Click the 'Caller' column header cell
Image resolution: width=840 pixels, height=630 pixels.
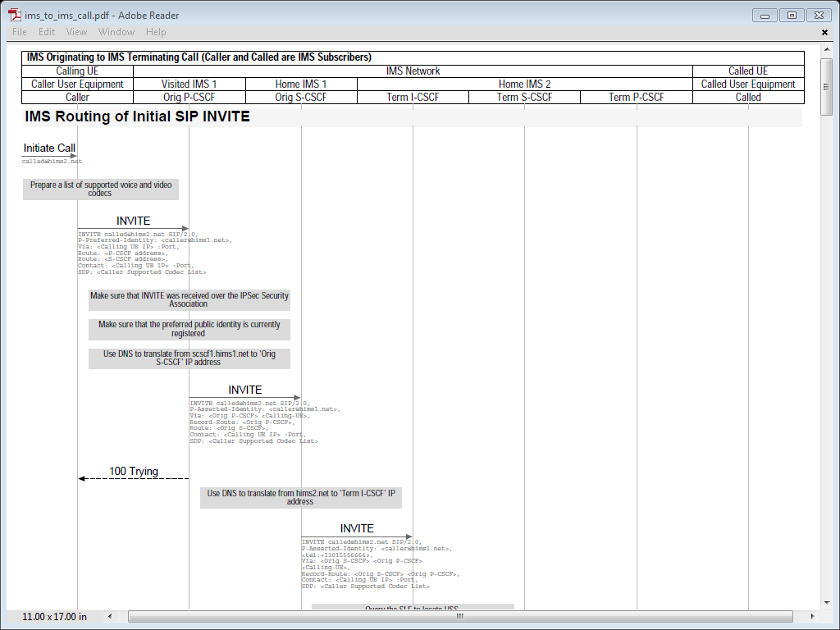tap(77, 98)
